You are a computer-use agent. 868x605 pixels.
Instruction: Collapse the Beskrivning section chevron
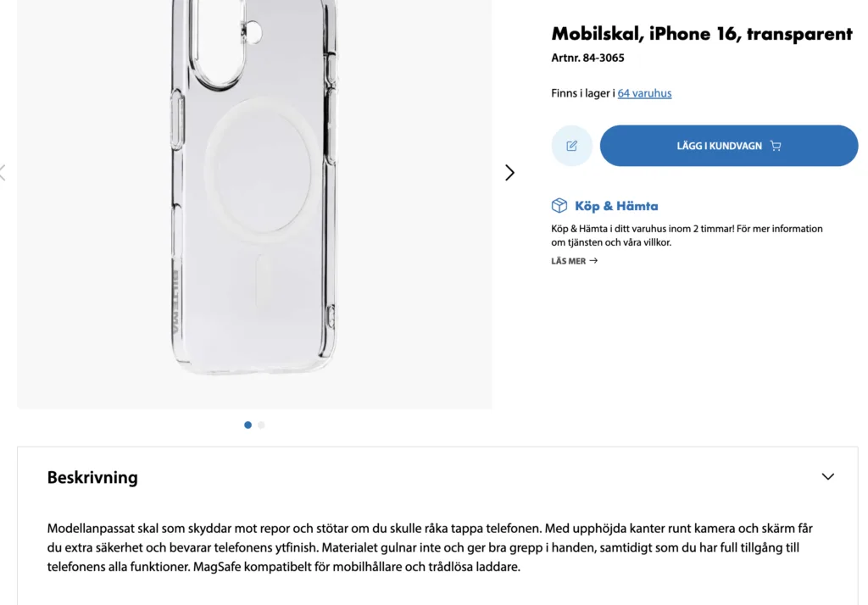tap(828, 477)
